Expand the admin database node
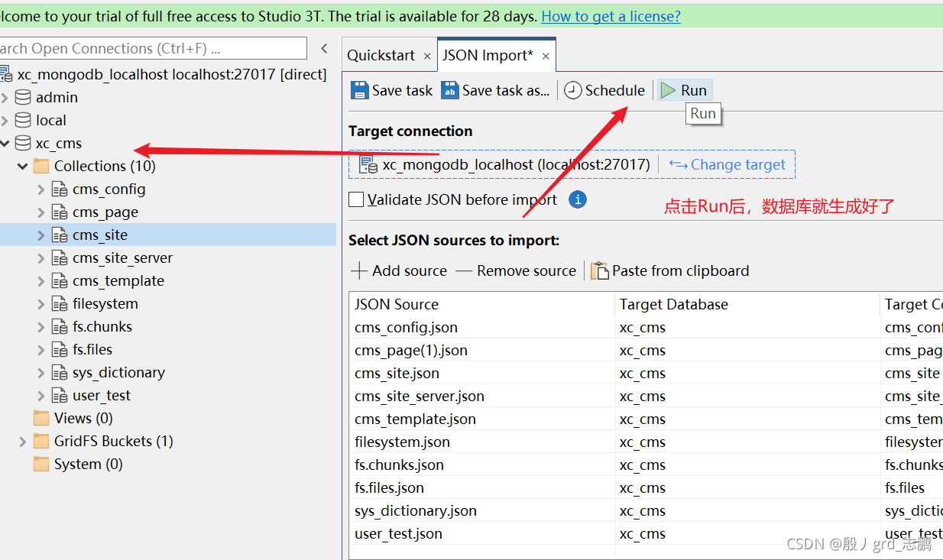The image size is (943, 560). (x=5, y=97)
